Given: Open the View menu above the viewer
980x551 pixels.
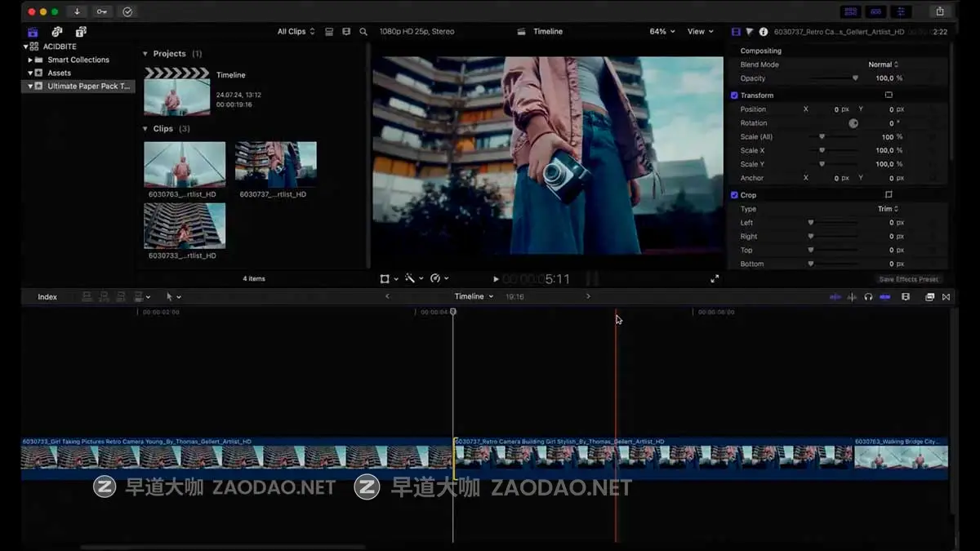Looking at the screenshot, I should click(x=698, y=31).
